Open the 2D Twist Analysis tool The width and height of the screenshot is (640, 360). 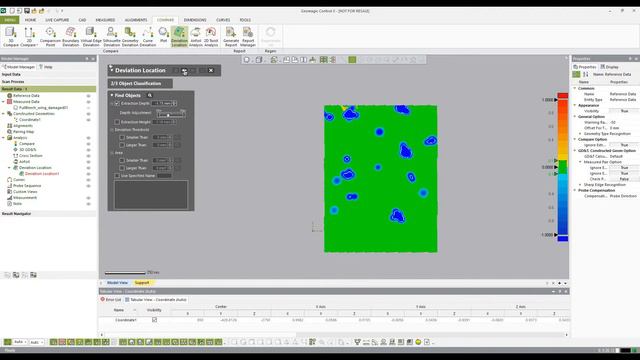[x=211, y=37]
